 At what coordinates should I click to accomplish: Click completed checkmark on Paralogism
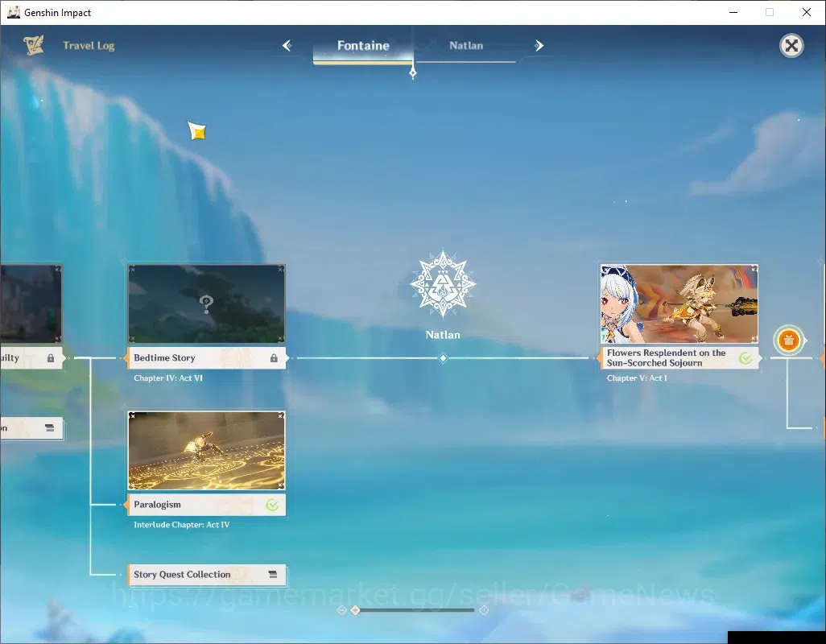[x=272, y=505]
